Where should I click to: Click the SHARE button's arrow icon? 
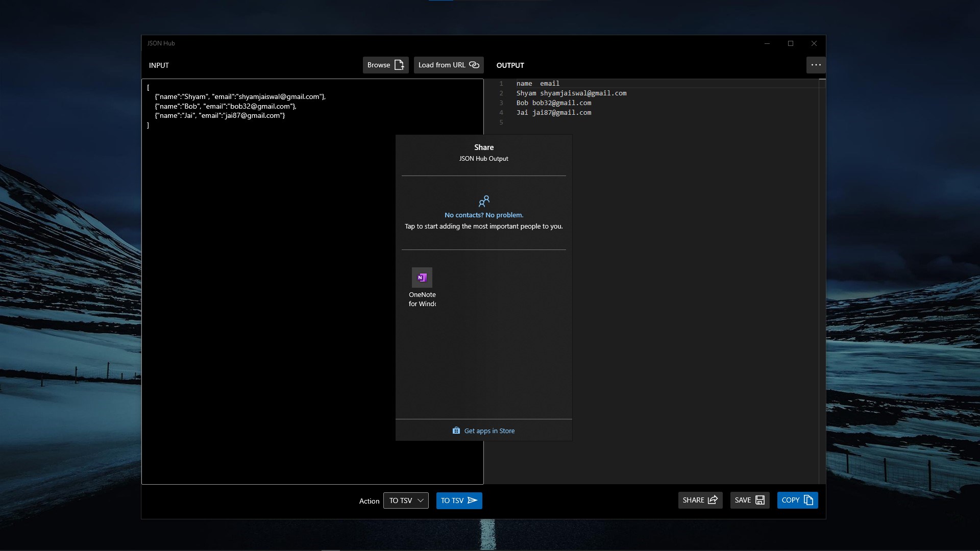[713, 500]
